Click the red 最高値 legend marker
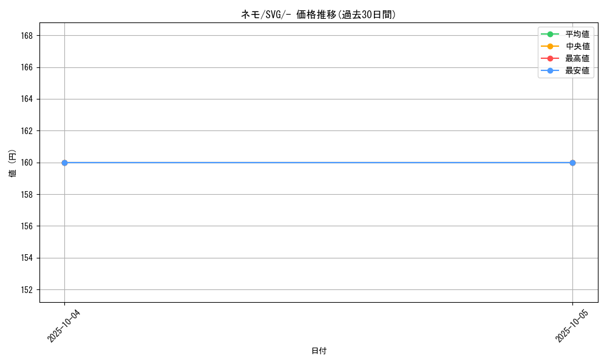Image resolution: width=607 pixels, height=364 pixels. pos(550,58)
